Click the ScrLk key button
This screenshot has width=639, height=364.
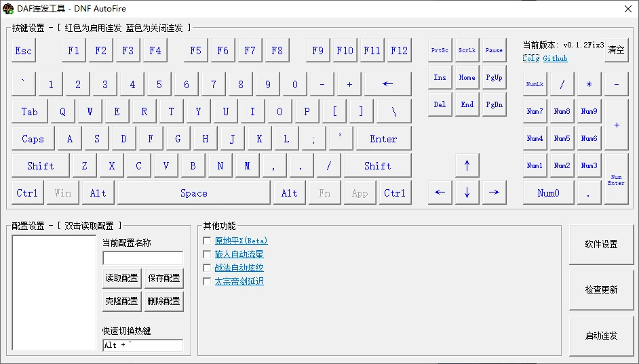click(x=467, y=50)
